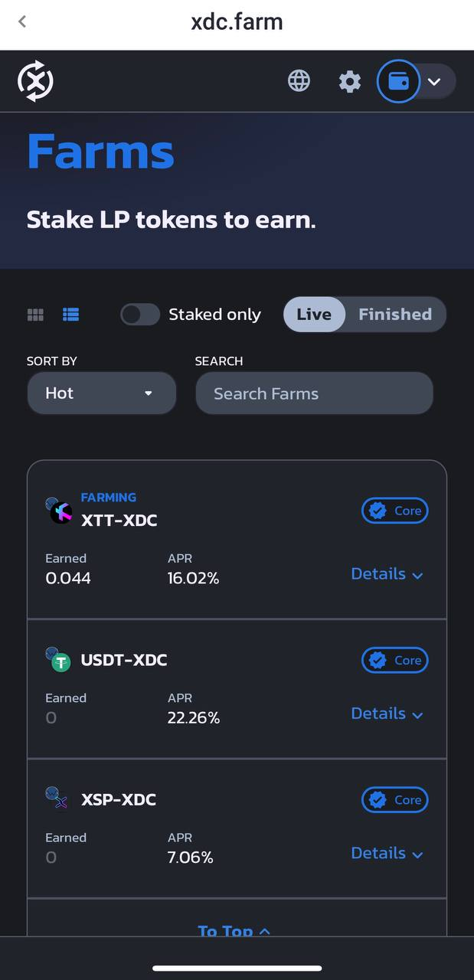This screenshot has width=474, height=980.
Task: Expand Details for USDT-XDC farm
Action: click(387, 714)
